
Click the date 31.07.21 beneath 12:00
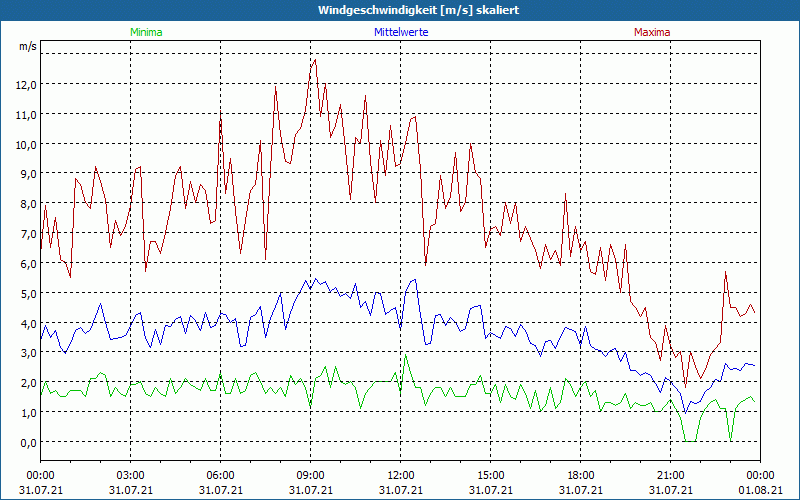(401, 490)
